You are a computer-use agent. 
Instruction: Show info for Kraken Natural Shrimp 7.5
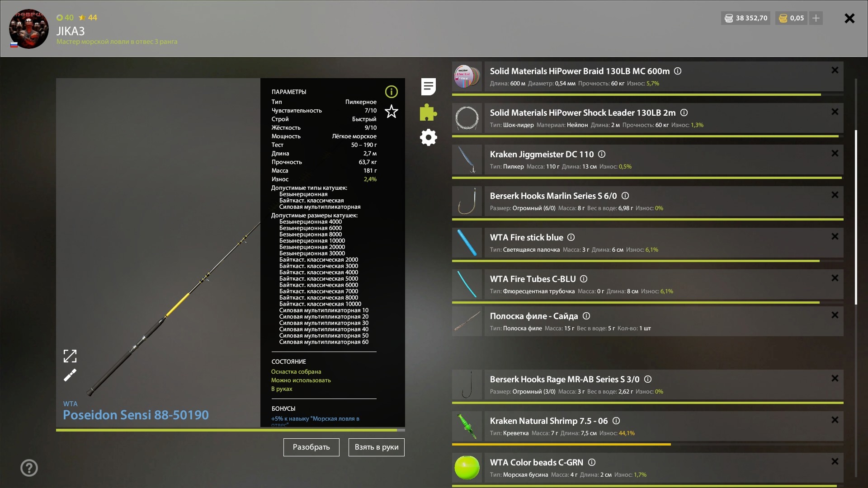tap(616, 421)
